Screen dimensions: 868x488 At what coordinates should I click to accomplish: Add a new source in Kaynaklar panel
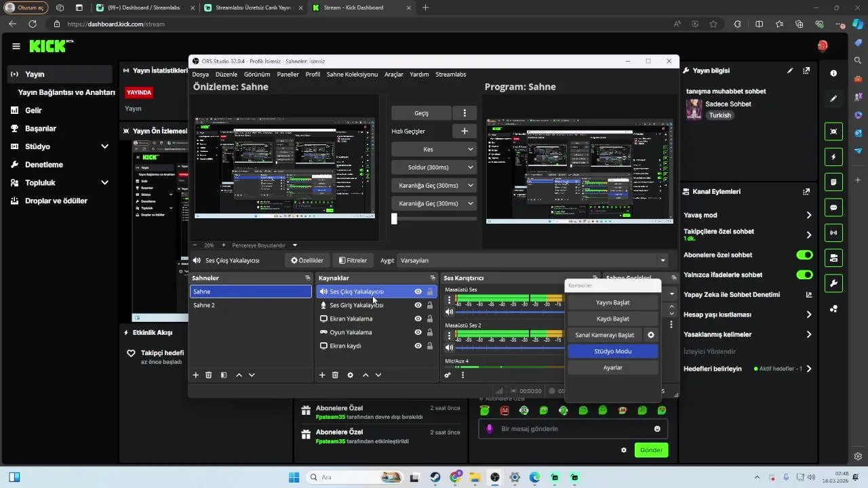(322, 375)
